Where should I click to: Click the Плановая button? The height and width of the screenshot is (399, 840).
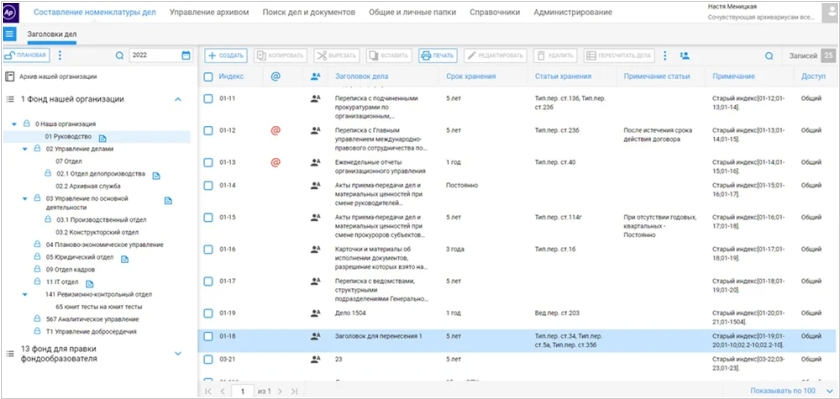click(27, 55)
